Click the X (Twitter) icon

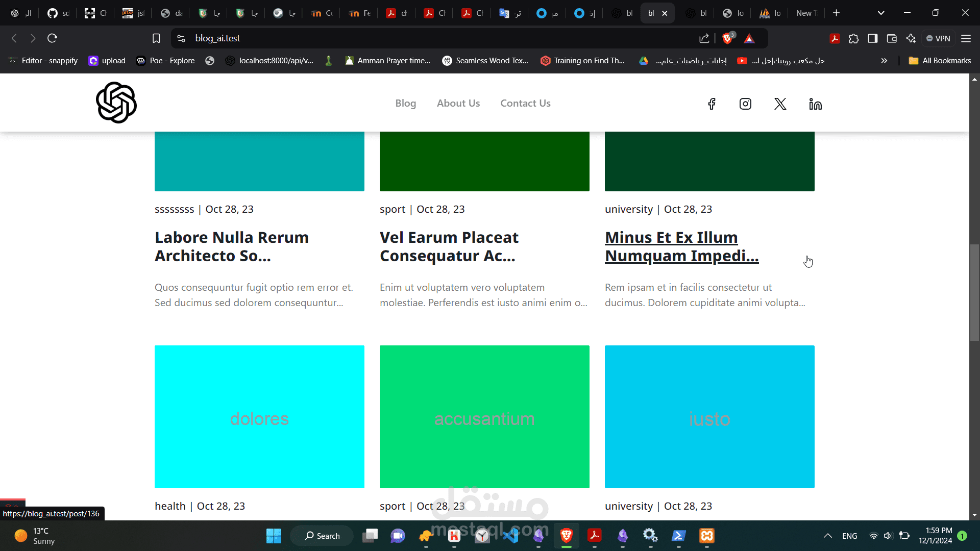(x=780, y=104)
